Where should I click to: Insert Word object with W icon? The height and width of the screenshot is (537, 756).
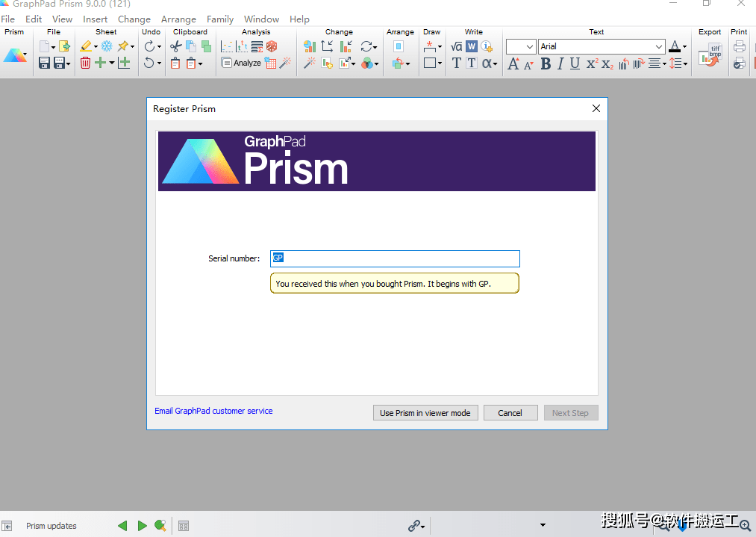(472, 46)
